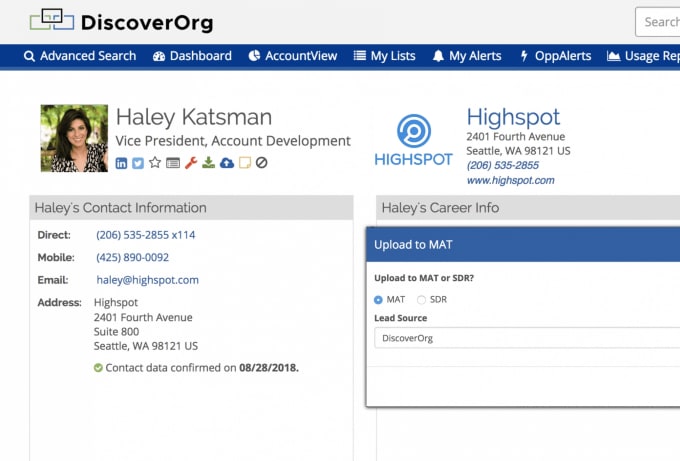
Task: Open the Highspot company name link
Action: coord(513,117)
